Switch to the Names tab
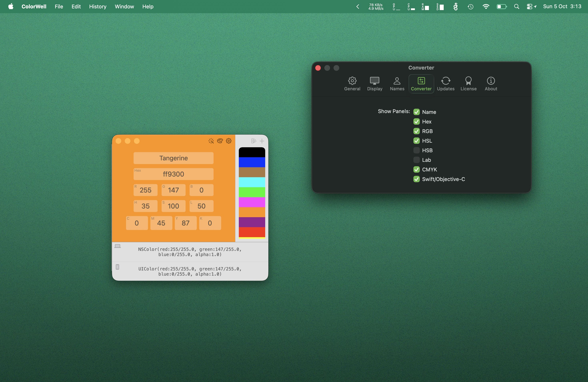Viewport: 588px width, 382px height. (397, 84)
